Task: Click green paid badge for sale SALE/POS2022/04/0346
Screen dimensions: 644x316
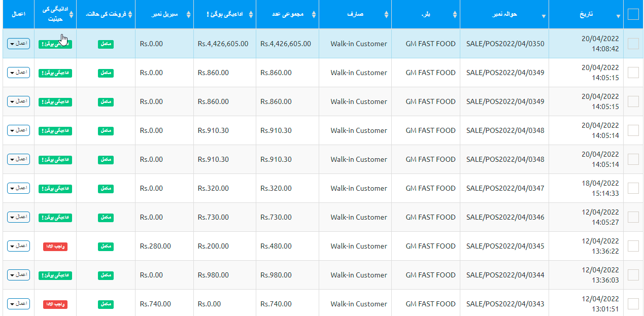Action: (55, 218)
